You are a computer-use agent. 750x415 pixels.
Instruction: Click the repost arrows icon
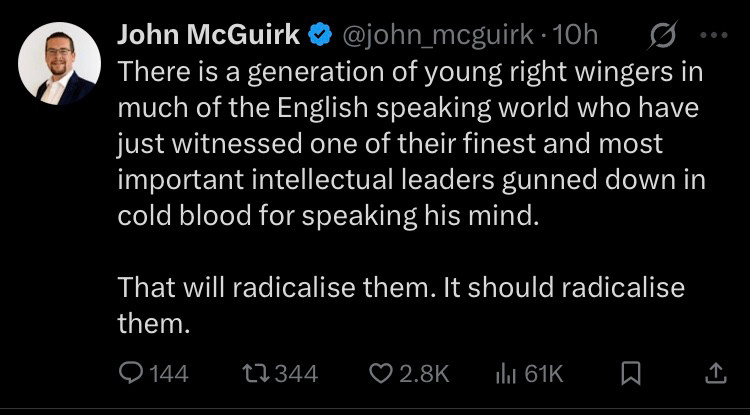[253, 374]
